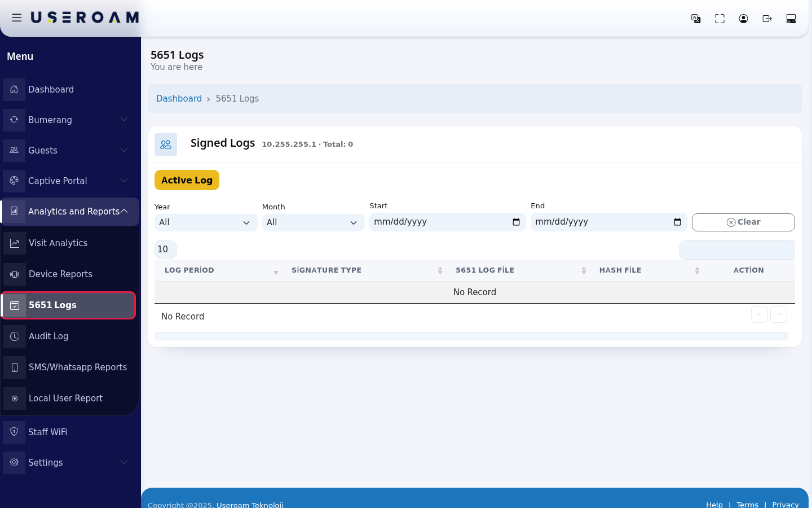The width and height of the screenshot is (812, 508).
Task: Click the Active Log button
Action: click(187, 180)
